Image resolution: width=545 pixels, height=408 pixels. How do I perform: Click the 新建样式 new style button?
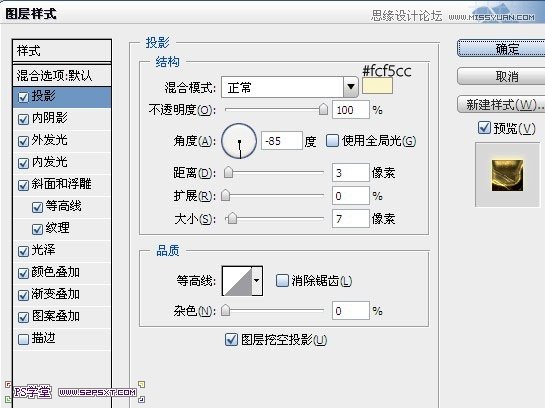click(501, 104)
